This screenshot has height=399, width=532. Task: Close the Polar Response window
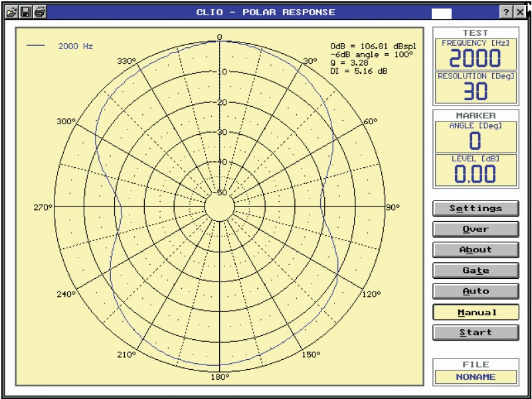520,13
